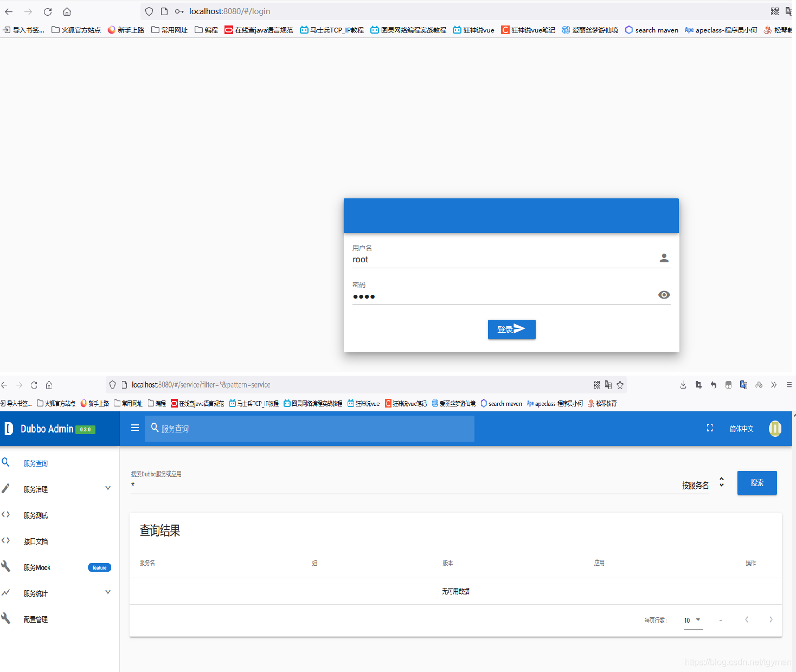Viewport: 796px width, 672px height.
Task: Select 配置管理 in the sidebar
Action: click(60, 619)
